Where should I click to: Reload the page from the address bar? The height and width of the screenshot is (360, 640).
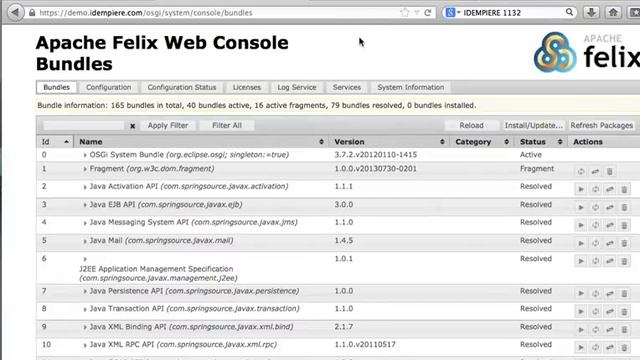coord(428,13)
